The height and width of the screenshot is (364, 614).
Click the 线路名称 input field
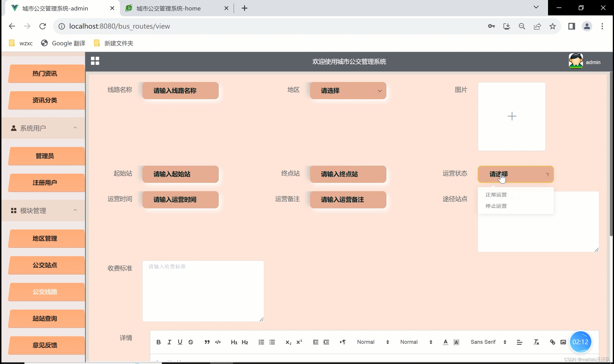click(180, 91)
